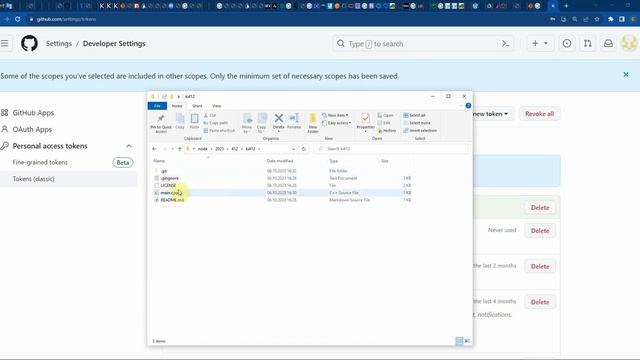Click the Copy to icon
The image size is (640, 360).
coord(262,123)
